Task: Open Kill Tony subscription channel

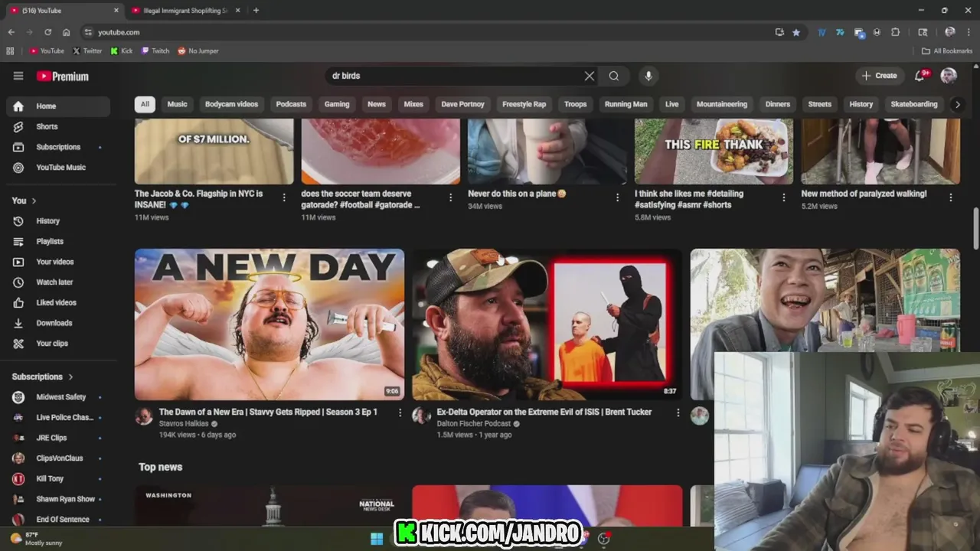Action: [58, 479]
